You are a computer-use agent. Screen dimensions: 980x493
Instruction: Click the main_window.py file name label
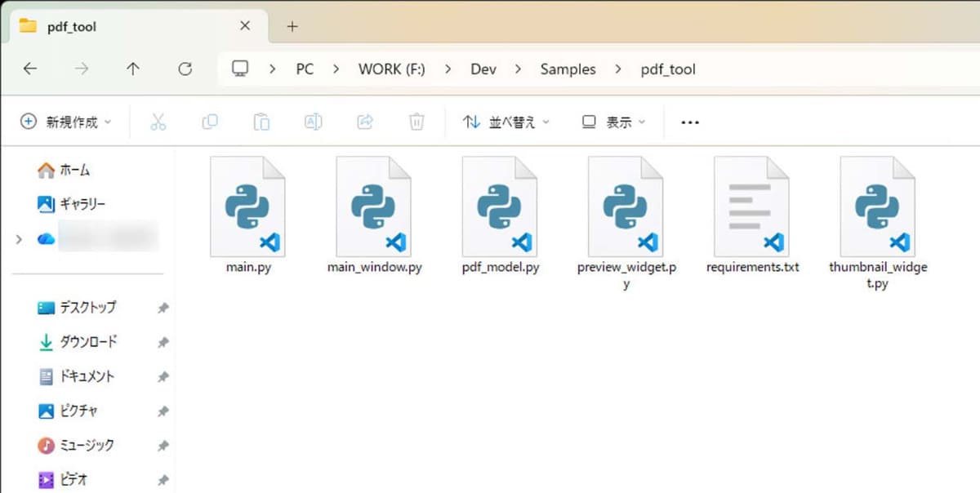(x=374, y=268)
